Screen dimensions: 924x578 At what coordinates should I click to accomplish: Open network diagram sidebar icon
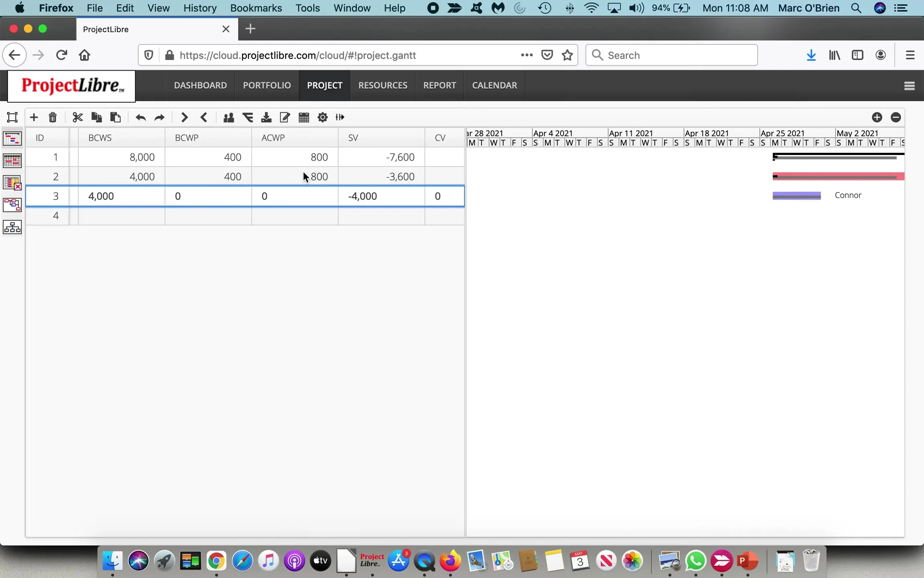[x=12, y=205]
